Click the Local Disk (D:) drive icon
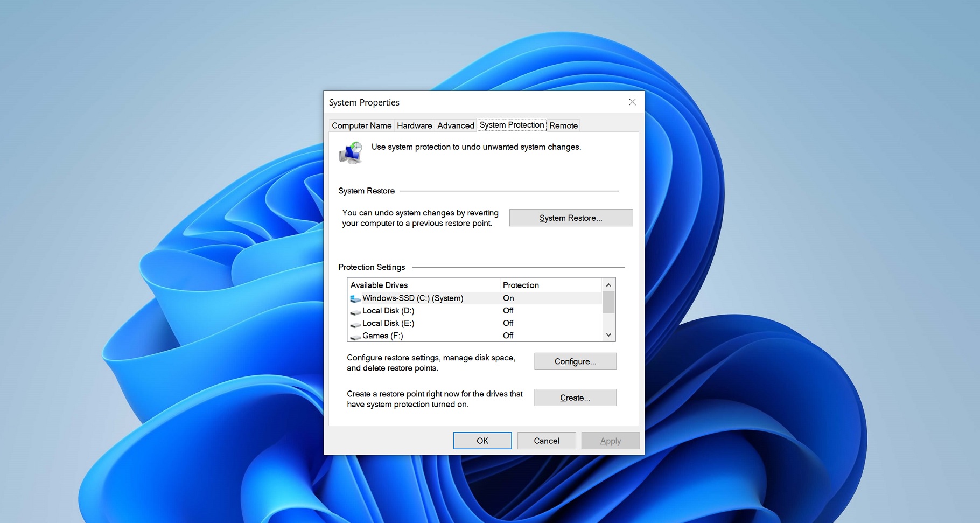 [x=355, y=311]
